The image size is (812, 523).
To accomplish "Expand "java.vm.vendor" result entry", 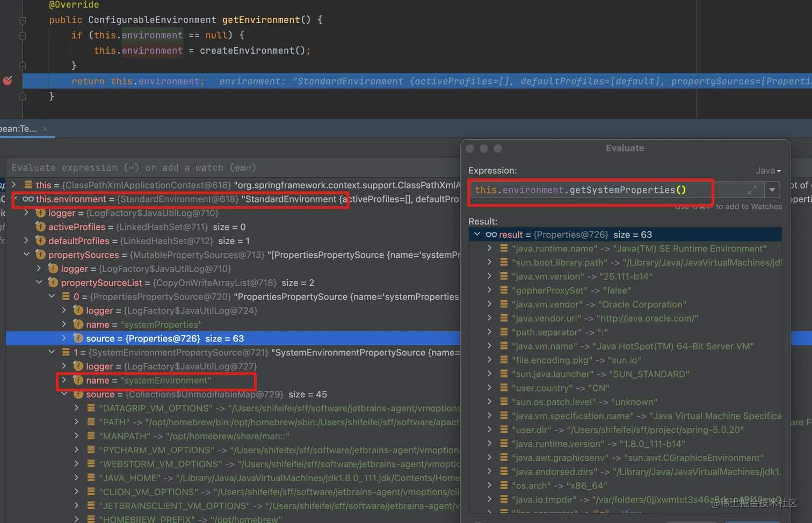I will coord(489,304).
